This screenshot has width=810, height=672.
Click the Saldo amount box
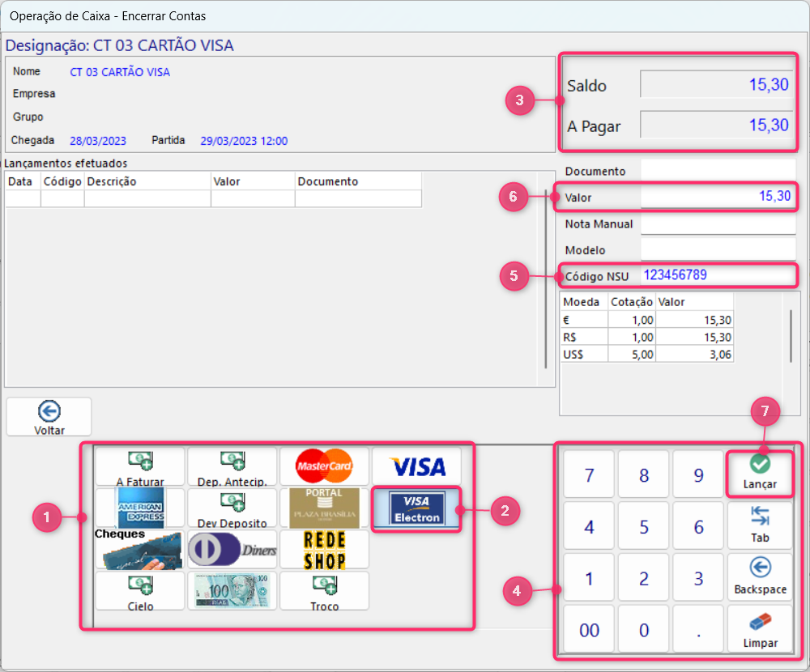pos(716,83)
